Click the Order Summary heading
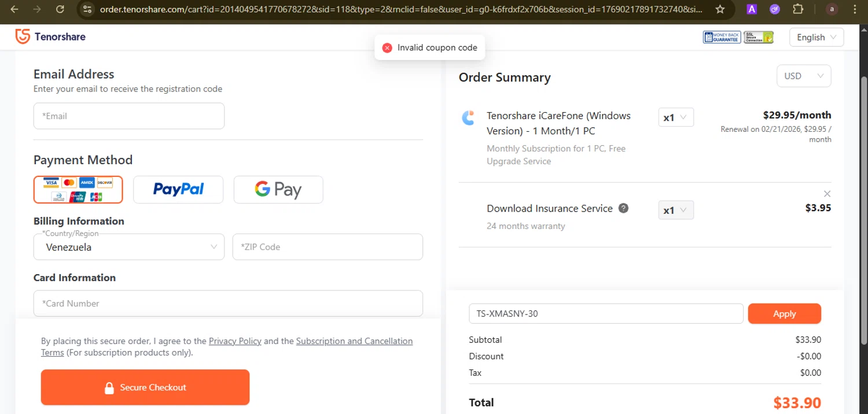The width and height of the screenshot is (868, 414). click(x=505, y=77)
